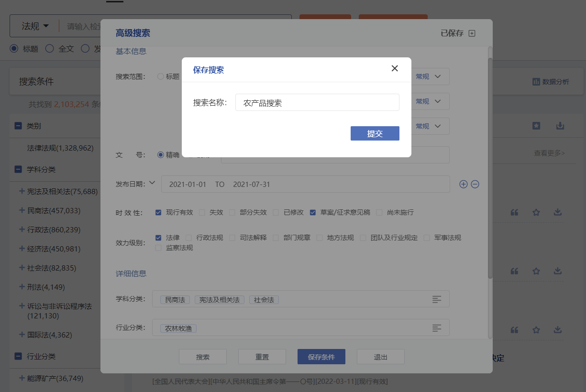Click the 查看更多 link

pos(549,153)
